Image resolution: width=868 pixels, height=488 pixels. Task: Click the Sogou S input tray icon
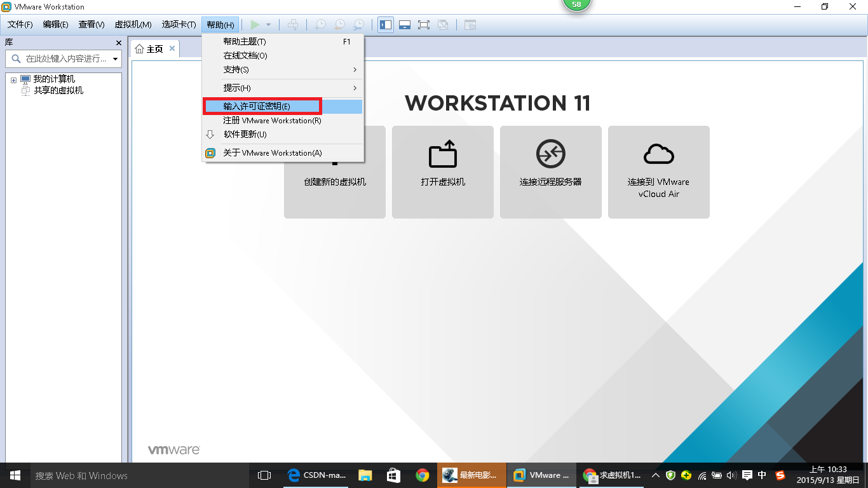[x=780, y=475]
